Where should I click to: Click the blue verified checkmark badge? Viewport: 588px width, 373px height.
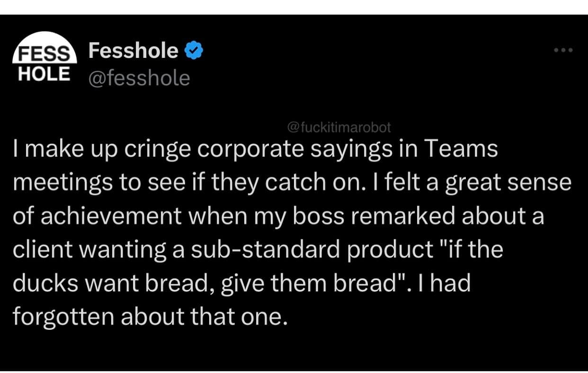coord(194,51)
